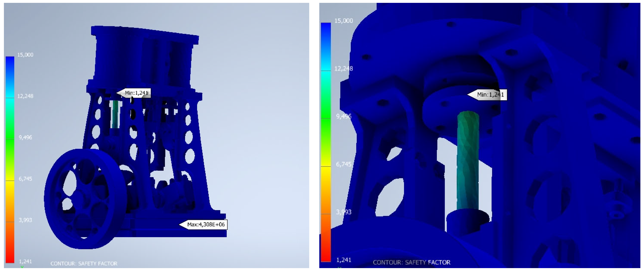Click the 1,241 minimum legend value in right view
The height and width of the screenshot is (272, 644).
pos(344,260)
